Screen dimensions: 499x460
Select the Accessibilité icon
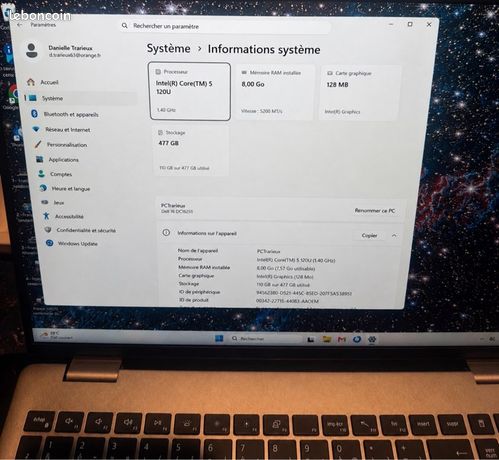click(x=46, y=216)
